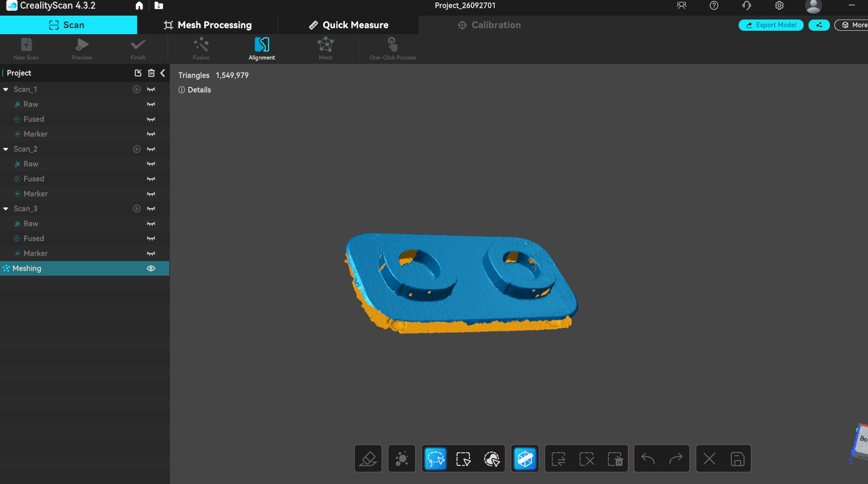The height and width of the screenshot is (484, 868).
Task: Select the rectangle selection tool
Action: pyautogui.click(x=464, y=459)
